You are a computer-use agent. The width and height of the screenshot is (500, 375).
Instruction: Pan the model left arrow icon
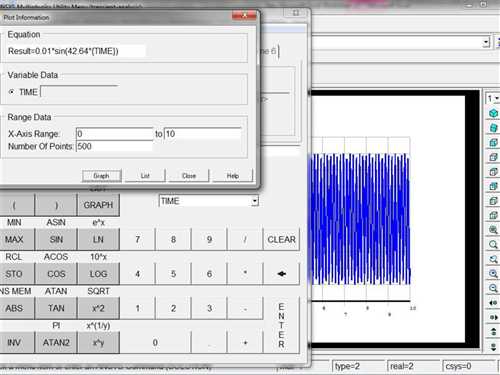[x=493, y=303]
